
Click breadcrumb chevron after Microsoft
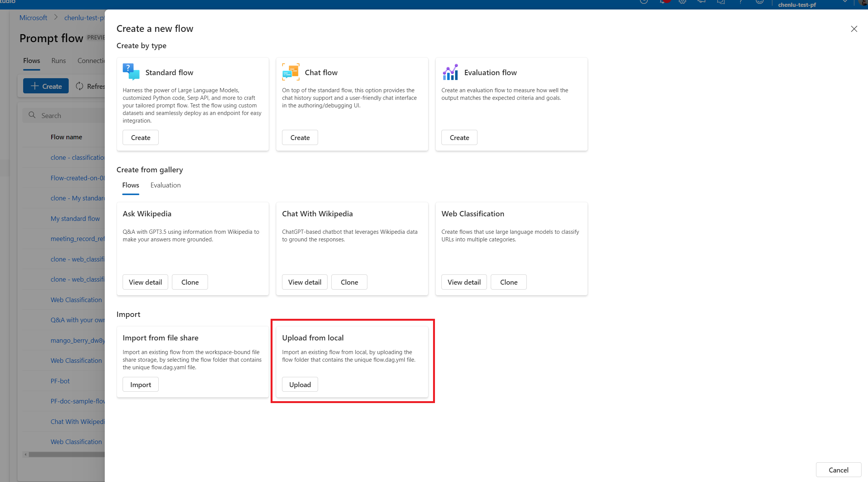pyautogui.click(x=56, y=17)
